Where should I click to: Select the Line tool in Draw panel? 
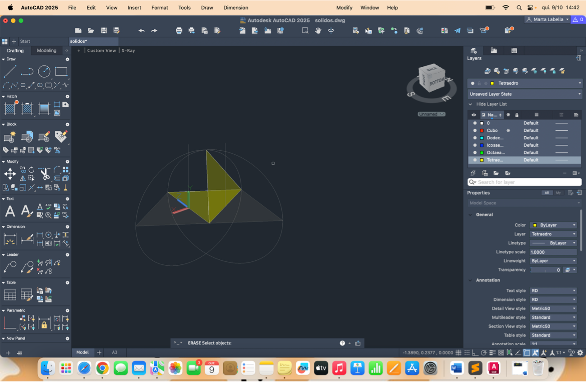10,71
